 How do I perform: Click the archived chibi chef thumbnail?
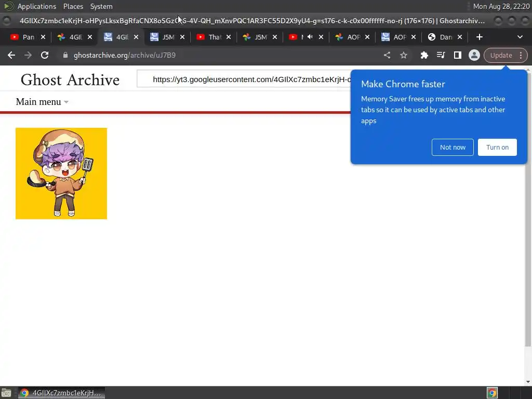point(61,174)
